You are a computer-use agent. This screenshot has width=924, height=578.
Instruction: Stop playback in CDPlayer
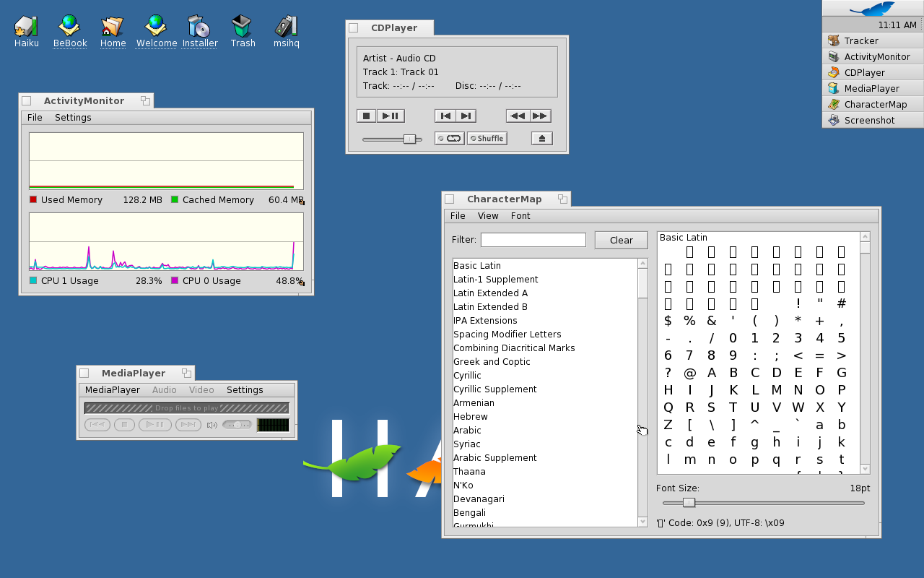click(366, 116)
